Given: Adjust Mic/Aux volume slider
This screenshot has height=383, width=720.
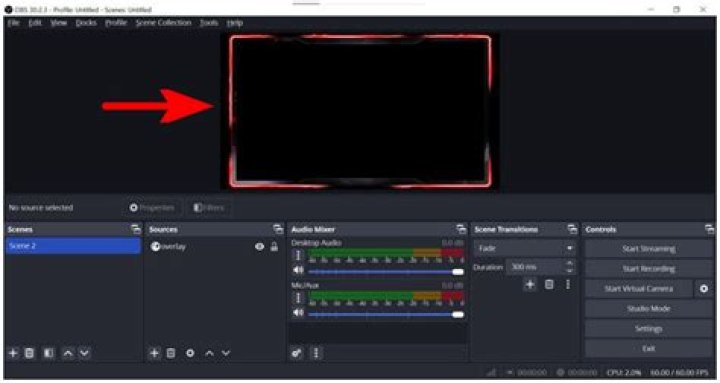Looking at the screenshot, I should (x=386, y=315).
